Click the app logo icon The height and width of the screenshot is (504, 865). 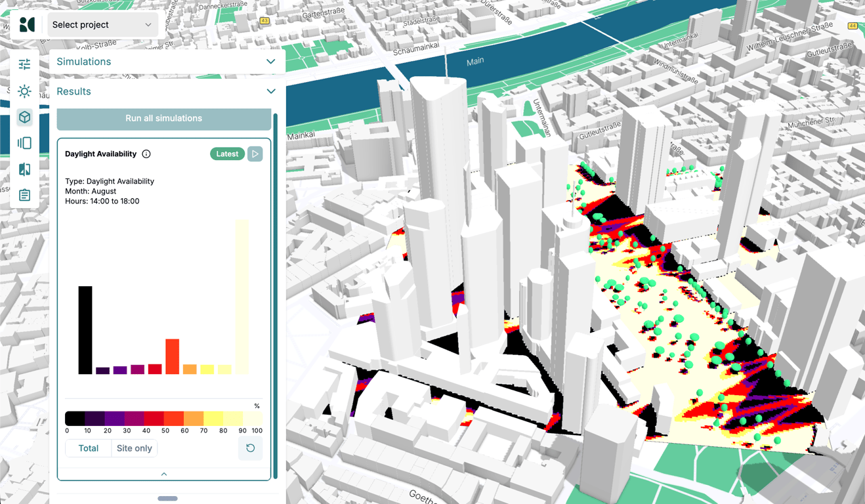[27, 25]
